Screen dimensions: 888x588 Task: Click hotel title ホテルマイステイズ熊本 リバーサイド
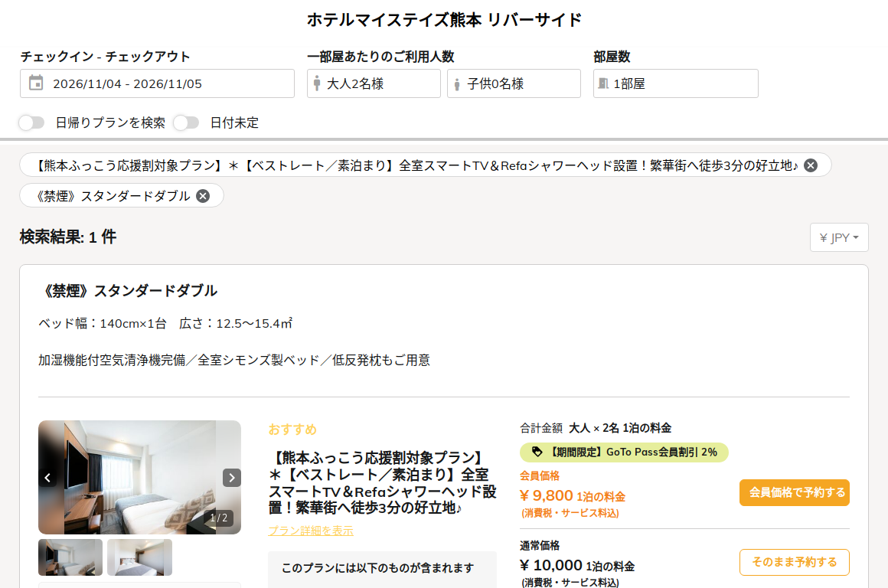pyautogui.click(x=444, y=20)
